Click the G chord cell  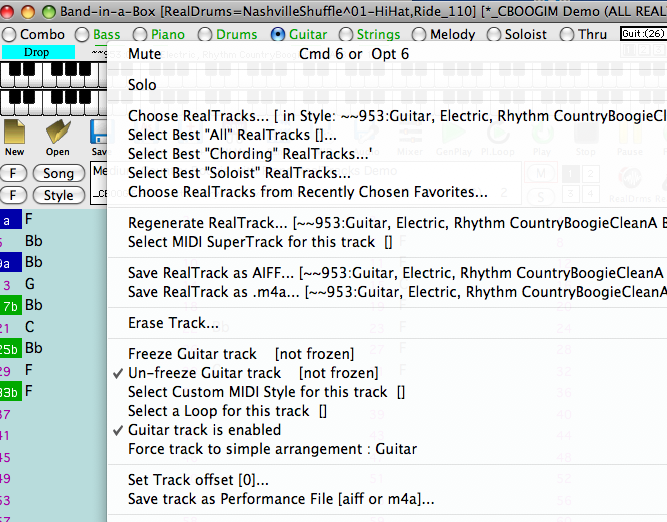click(30, 284)
